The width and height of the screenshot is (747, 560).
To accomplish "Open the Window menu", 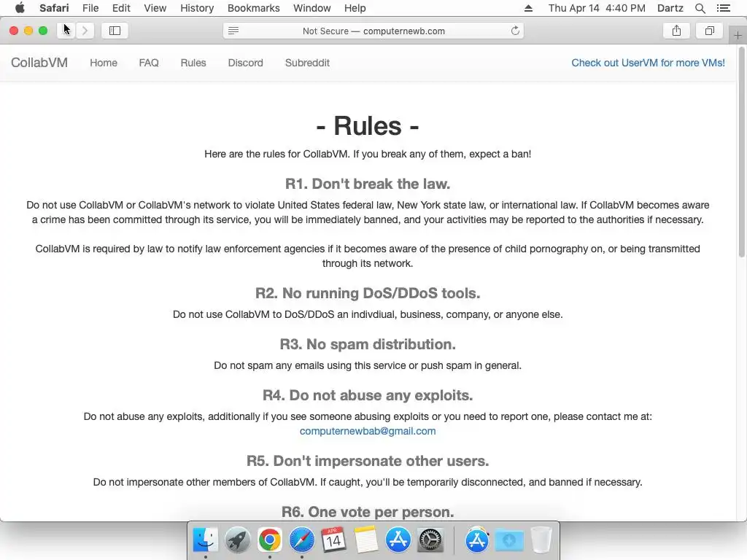I will (311, 8).
